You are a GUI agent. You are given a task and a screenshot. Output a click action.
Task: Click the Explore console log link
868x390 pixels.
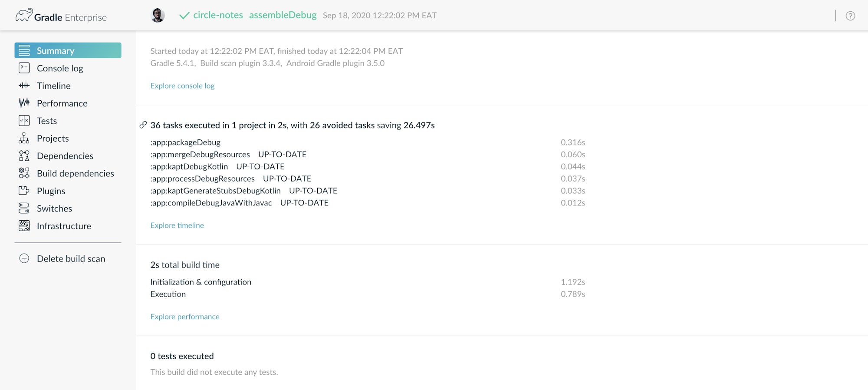coord(182,86)
